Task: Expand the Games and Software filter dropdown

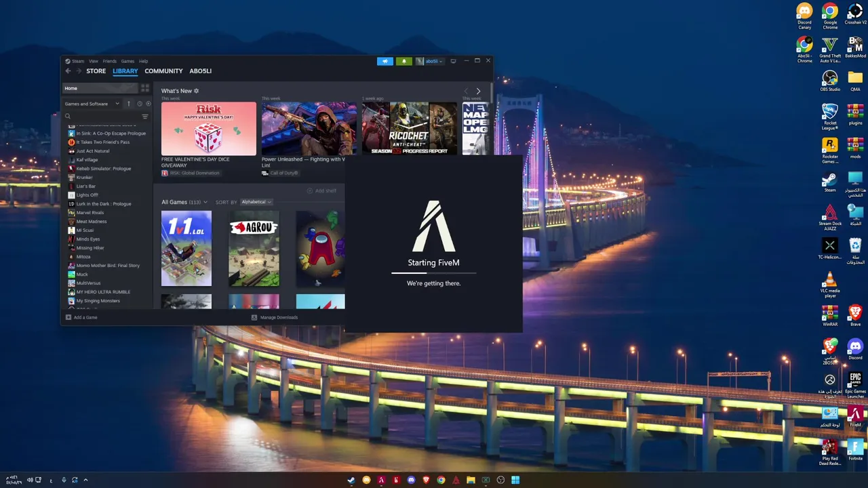Action: tap(92, 104)
